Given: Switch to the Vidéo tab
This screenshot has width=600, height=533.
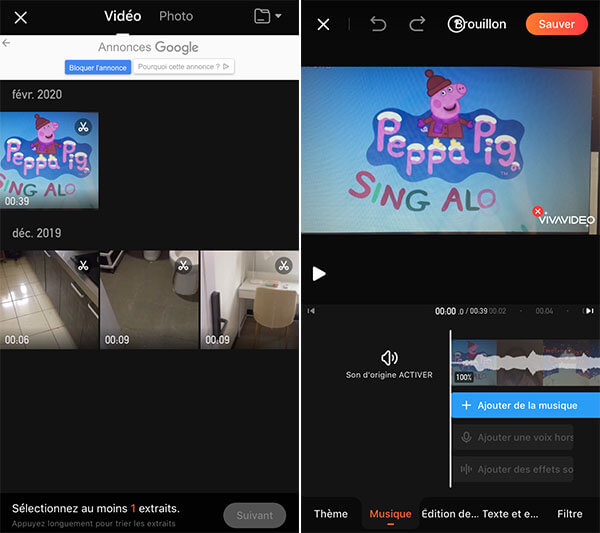Looking at the screenshot, I should coord(122,16).
